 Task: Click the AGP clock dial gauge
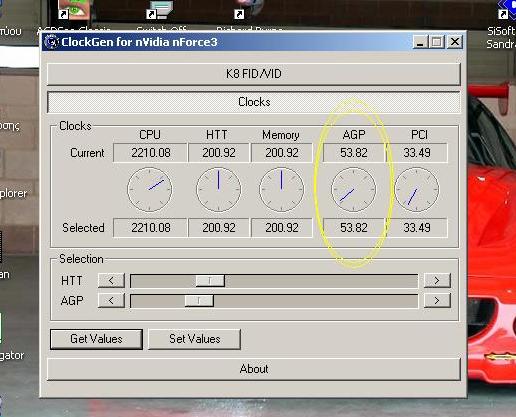tap(354, 189)
